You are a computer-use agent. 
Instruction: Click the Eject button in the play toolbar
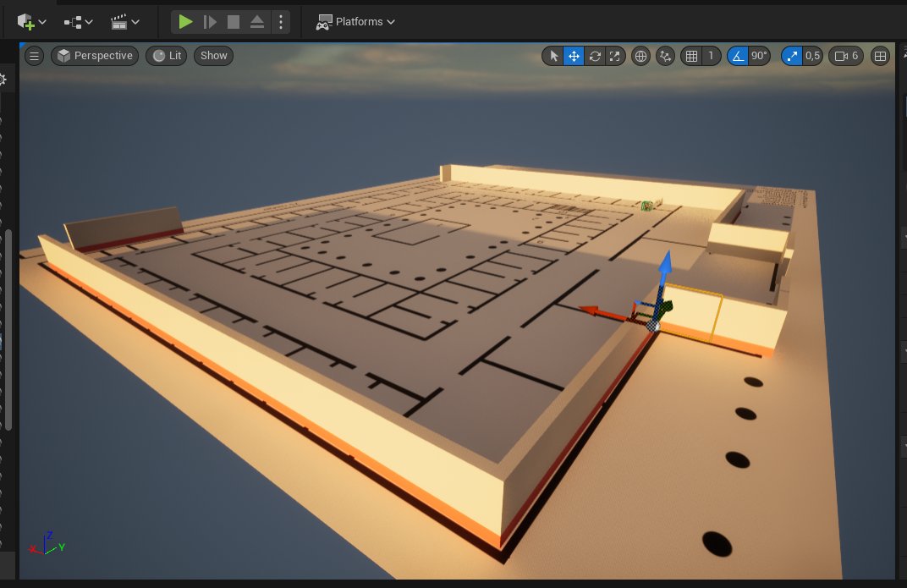point(257,22)
